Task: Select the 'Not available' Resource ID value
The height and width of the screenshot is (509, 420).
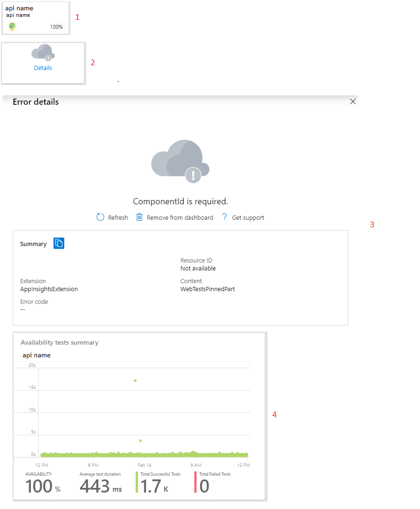Action: coord(198,269)
